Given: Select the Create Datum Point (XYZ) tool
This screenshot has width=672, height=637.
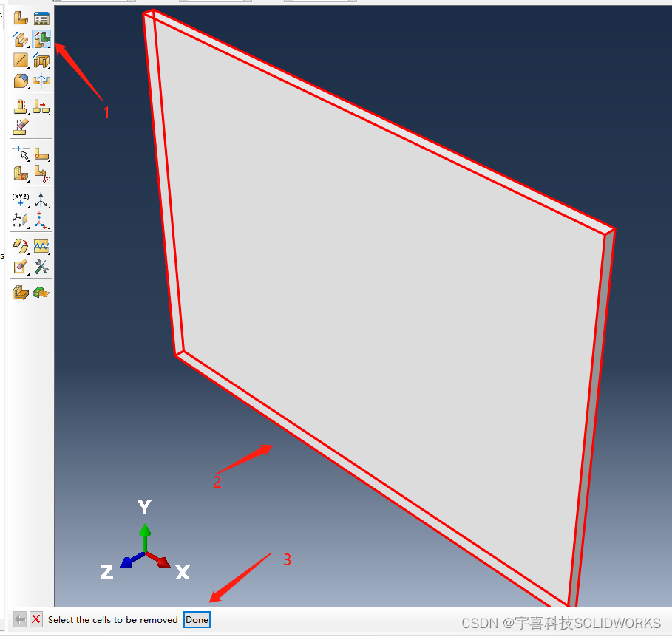Looking at the screenshot, I should coord(20,199).
